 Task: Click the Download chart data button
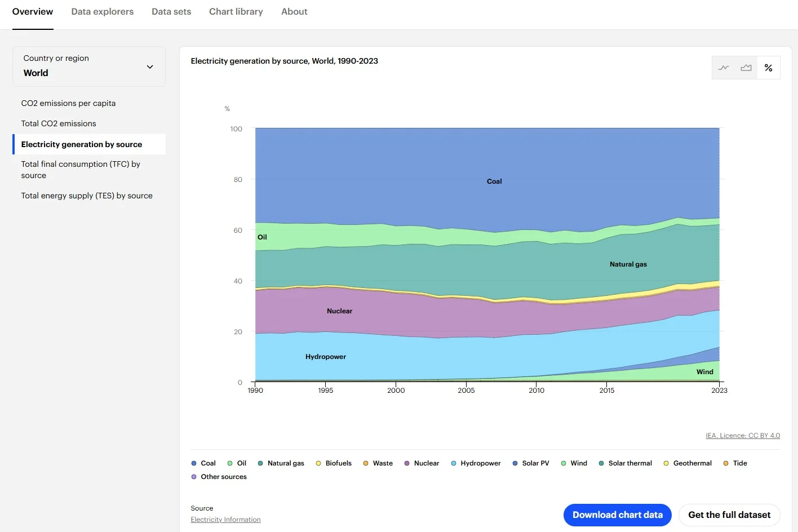tap(617, 515)
